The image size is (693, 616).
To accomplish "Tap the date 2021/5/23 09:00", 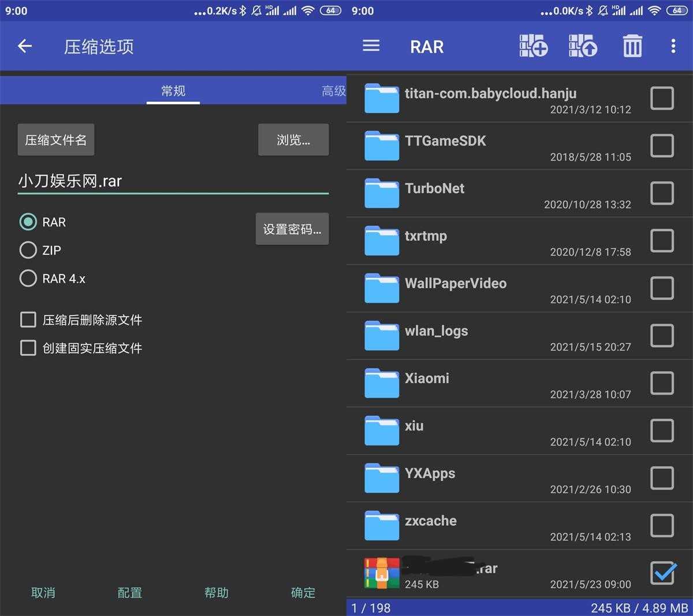I will coord(590,584).
